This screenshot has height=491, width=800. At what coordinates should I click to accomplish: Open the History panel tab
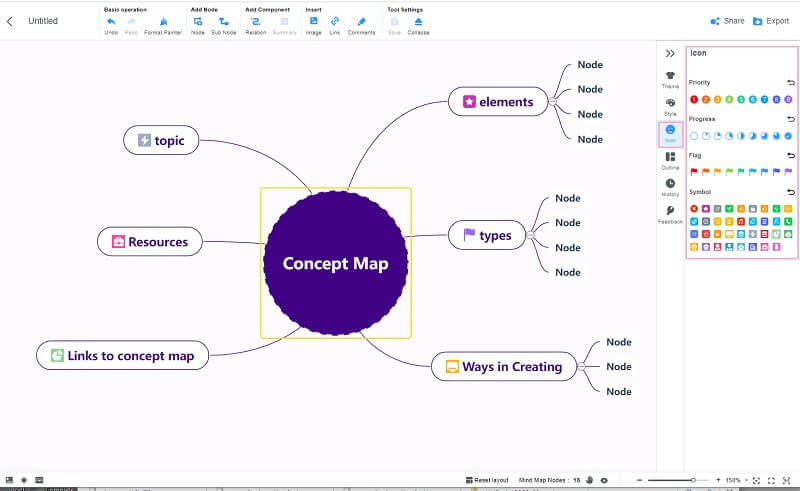[x=670, y=187]
